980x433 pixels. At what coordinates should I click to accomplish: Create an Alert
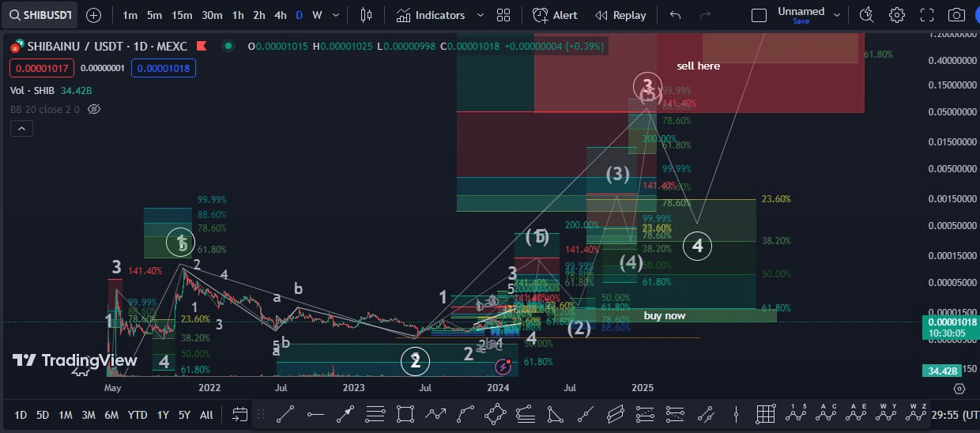[x=555, y=15]
